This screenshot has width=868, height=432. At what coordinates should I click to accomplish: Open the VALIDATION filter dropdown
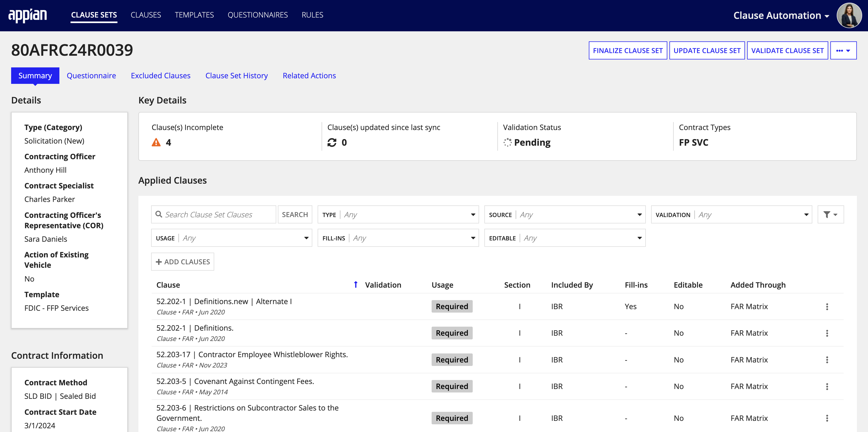731,214
